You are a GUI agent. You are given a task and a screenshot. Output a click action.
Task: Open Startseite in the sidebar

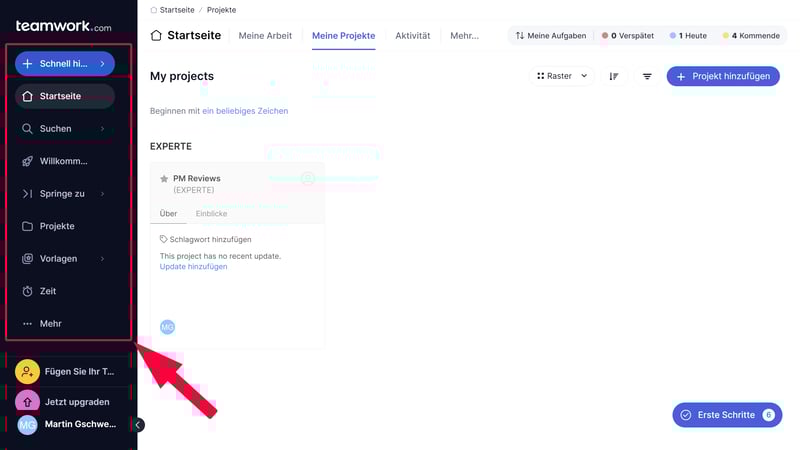point(65,96)
